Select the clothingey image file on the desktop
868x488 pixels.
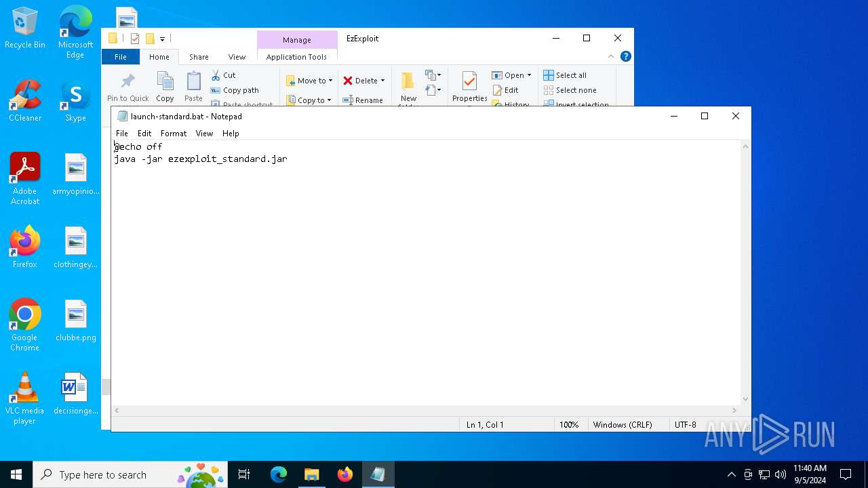tap(75, 247)
